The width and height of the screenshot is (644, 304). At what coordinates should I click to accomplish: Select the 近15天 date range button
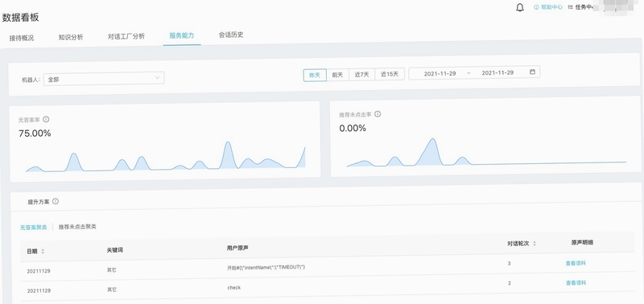(390, 74)
